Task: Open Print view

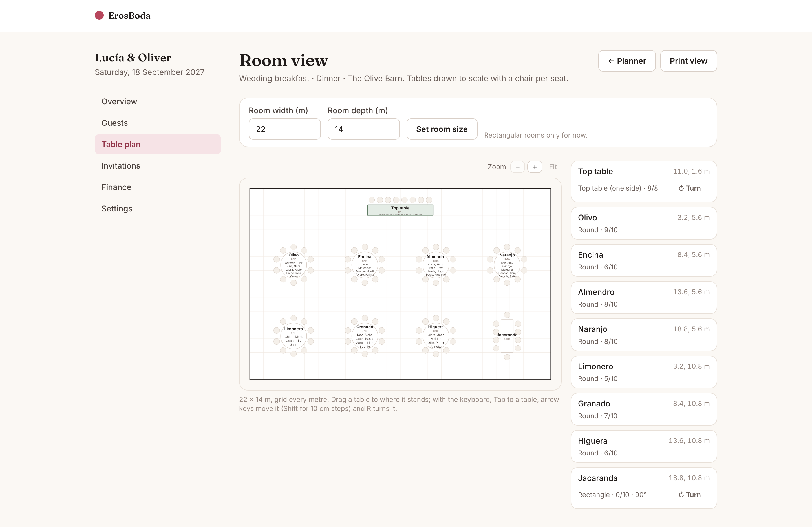Action: point(689,61)
